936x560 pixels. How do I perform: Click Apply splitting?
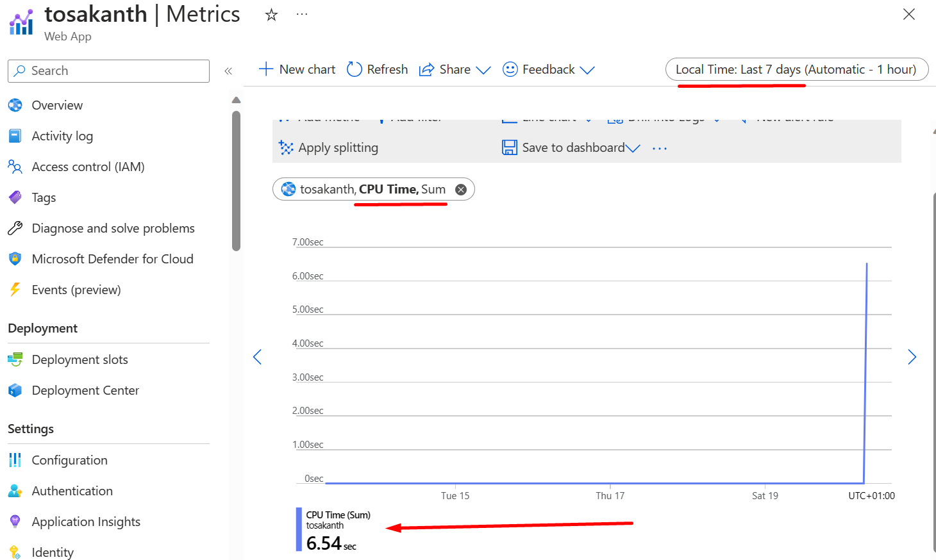(328, 148)
